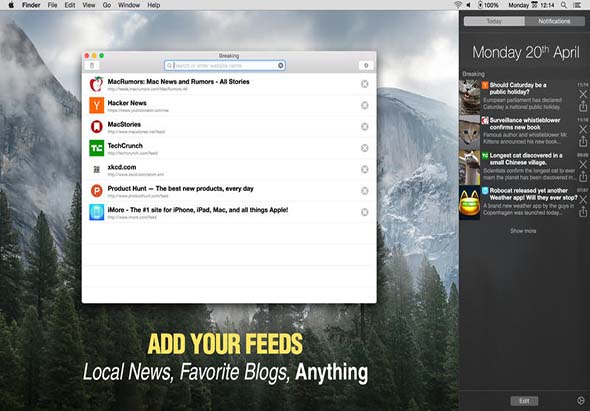Viewport: 590px width, 411px height.
Task: Remove the TechCrunch feed
Action: pyautogui.click(x=365, y=148)
